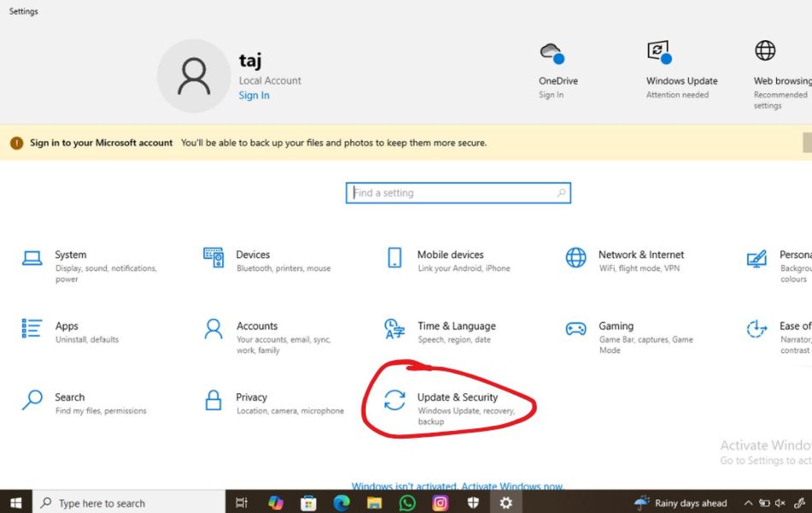Select the Apps list icon
Image resolution: width=812 pixels, height=513 pixels.
pos(32,328)
